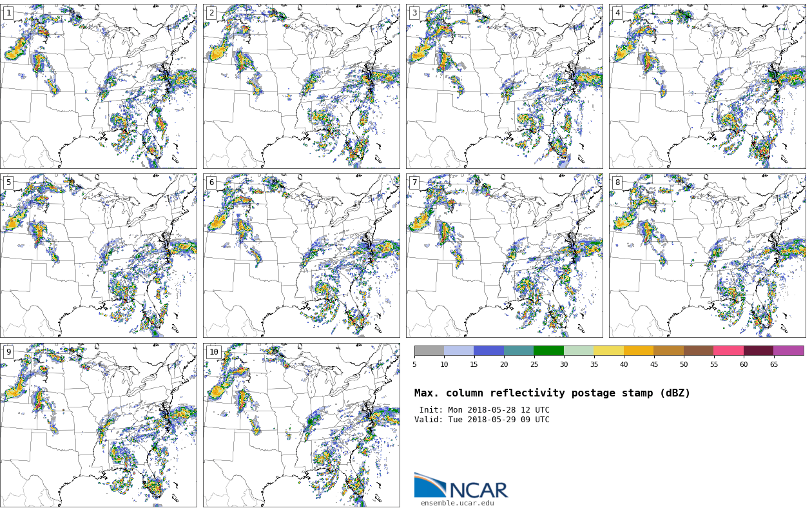Click the pink 55-60 dBZ swatch

[728, 351]
